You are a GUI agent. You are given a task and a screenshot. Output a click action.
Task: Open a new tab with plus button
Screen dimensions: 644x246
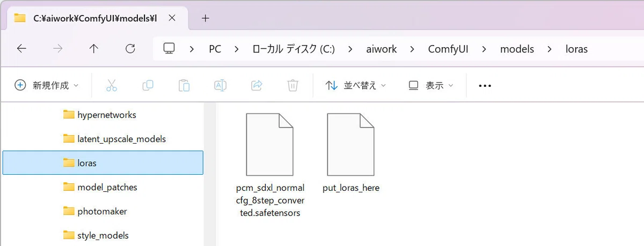click(x=205, y=18)
